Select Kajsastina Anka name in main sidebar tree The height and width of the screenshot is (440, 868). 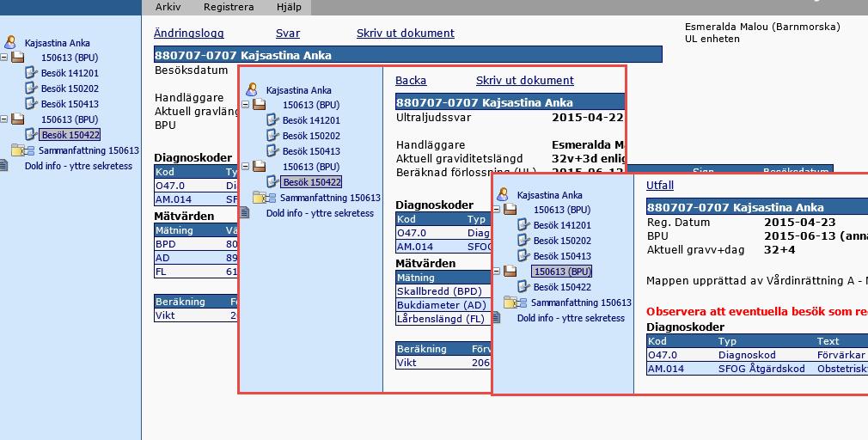57,43
